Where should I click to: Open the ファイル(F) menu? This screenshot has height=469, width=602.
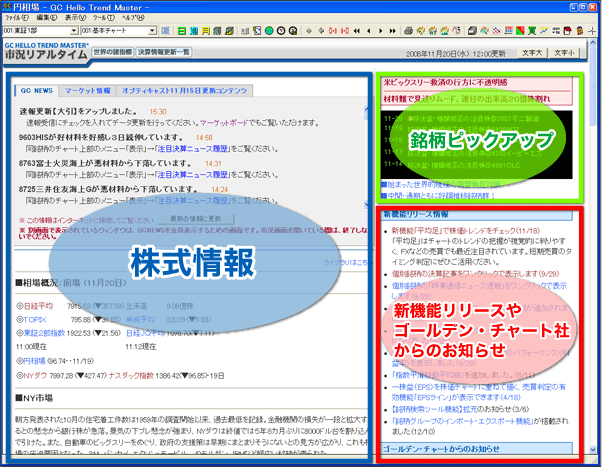[x=17, y=18]
